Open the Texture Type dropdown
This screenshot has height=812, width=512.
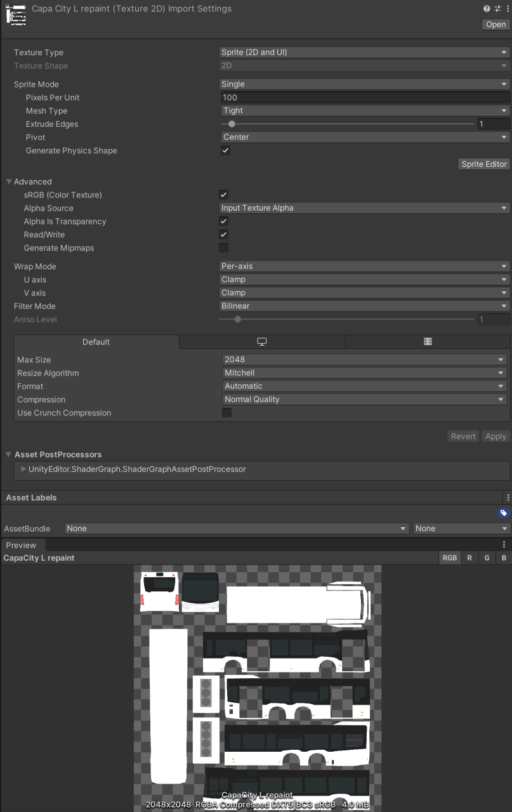(x=364, y=53)
